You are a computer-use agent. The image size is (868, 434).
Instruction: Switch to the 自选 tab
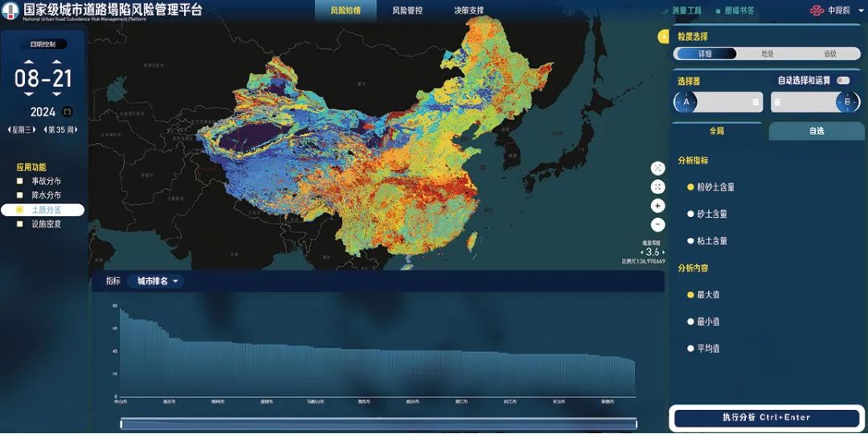816,131
